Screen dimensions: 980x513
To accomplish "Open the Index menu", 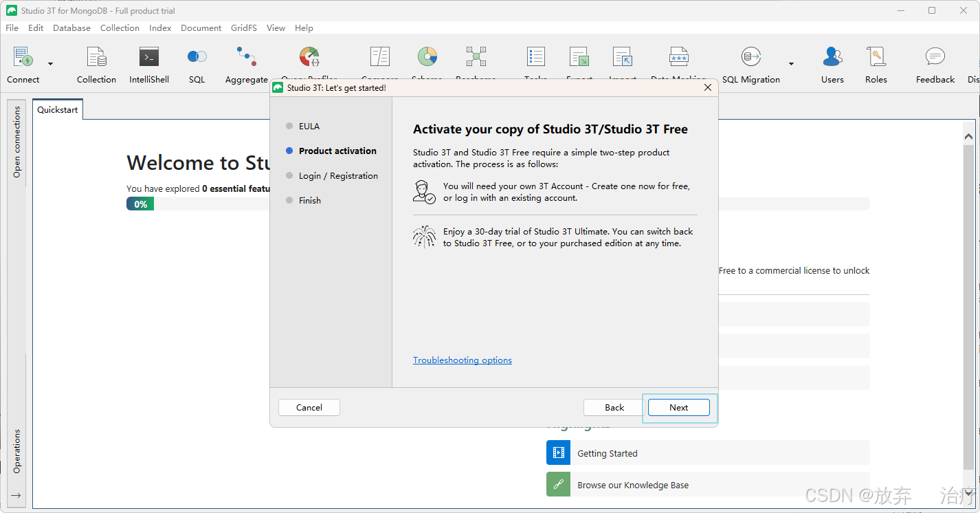I will [160, 28].
